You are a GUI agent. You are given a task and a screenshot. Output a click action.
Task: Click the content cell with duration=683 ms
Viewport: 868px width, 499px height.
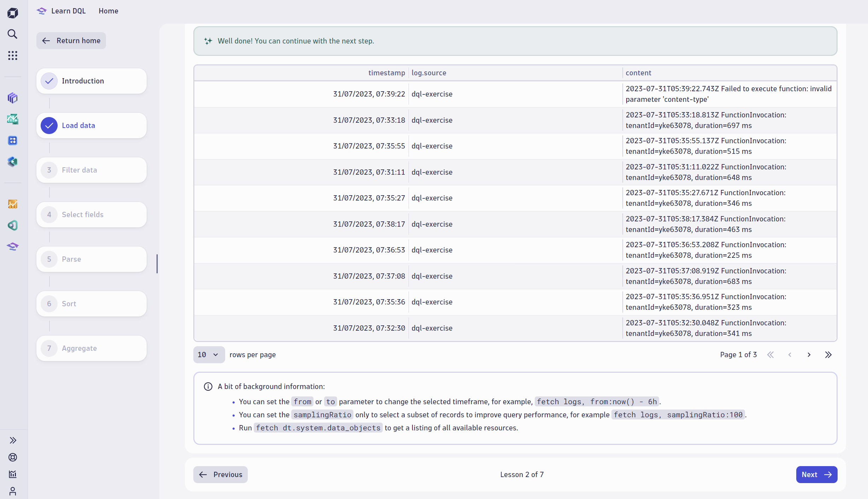pos(729,276)
